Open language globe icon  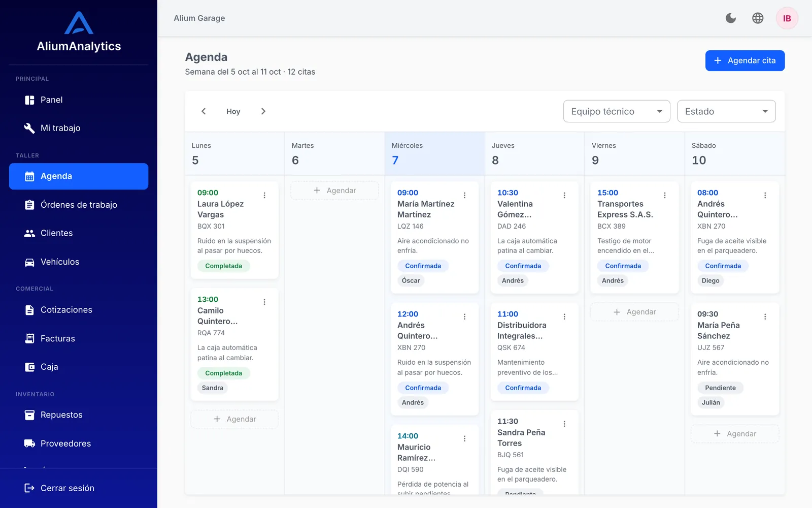758,18
